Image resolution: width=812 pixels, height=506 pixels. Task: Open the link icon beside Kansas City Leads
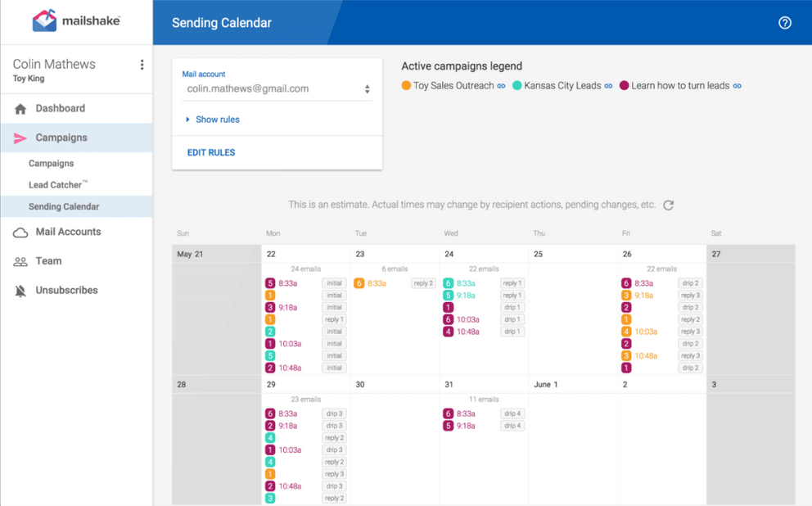(608, 86)
